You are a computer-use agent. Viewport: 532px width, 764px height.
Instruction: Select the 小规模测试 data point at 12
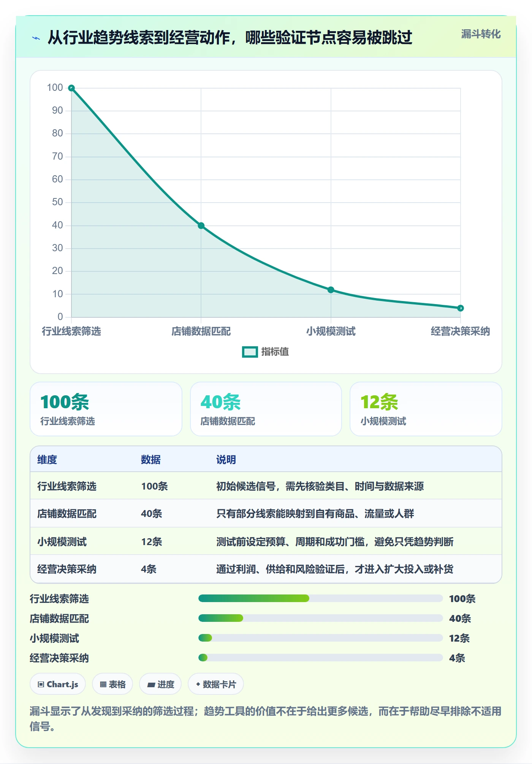331,290
